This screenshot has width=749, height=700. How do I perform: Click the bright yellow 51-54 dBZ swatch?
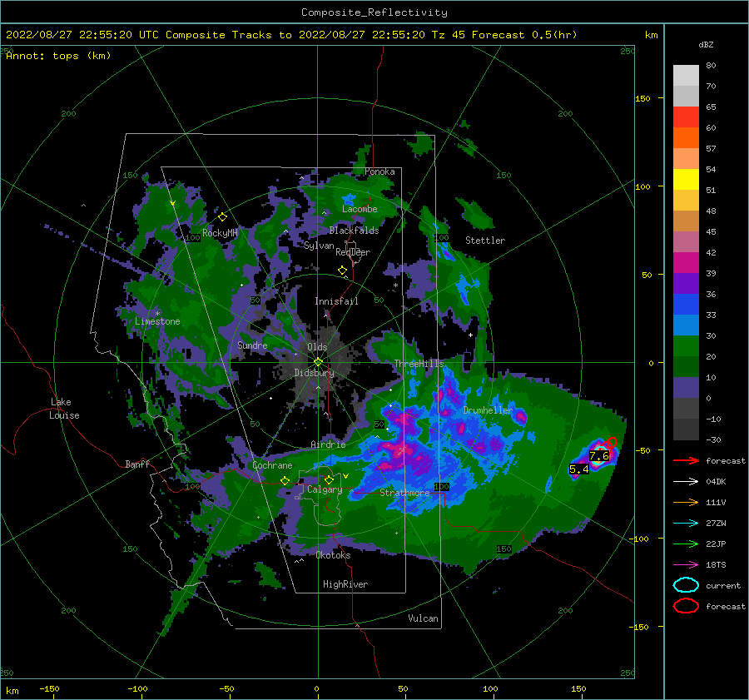(x=686, y=180)
